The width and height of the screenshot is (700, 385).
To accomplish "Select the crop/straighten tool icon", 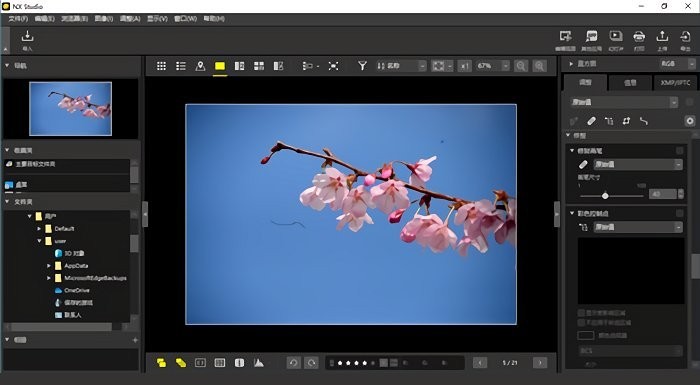I will pos(626,121).
